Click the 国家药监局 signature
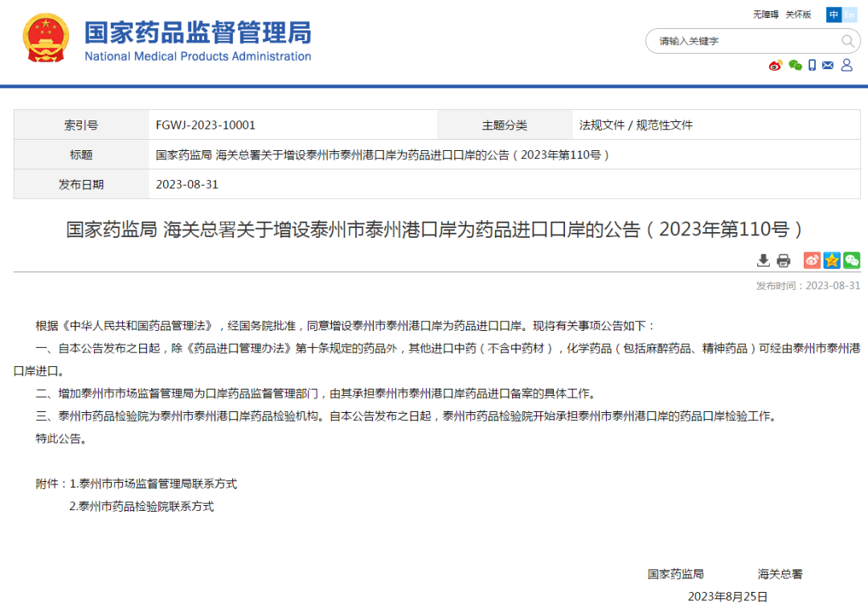 point(675,574)
